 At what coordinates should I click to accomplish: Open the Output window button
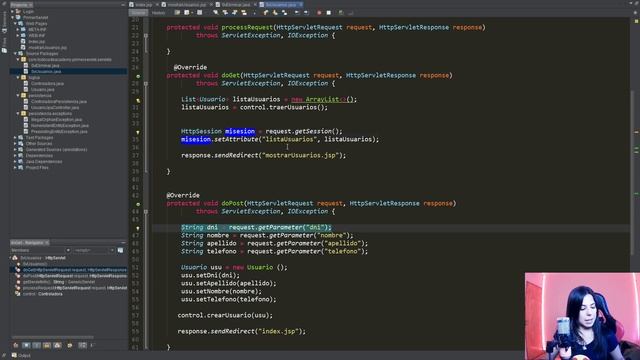pos(21,356)
